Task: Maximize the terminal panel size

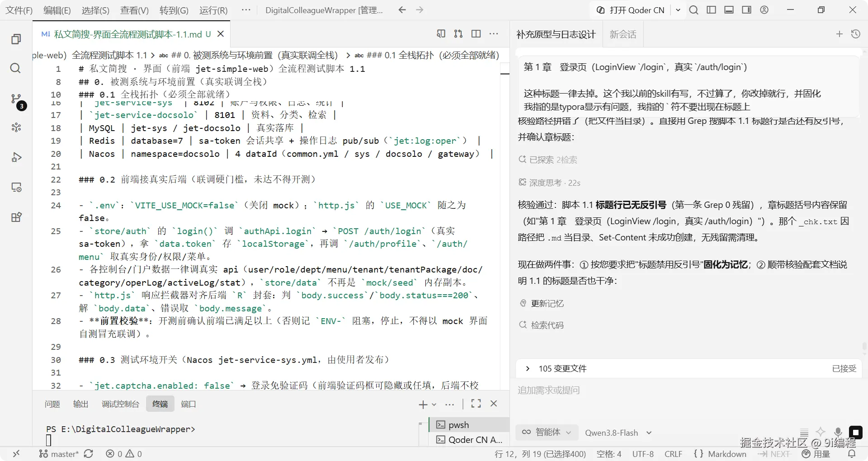Action: pyautogui.click(x=476, y=404)
